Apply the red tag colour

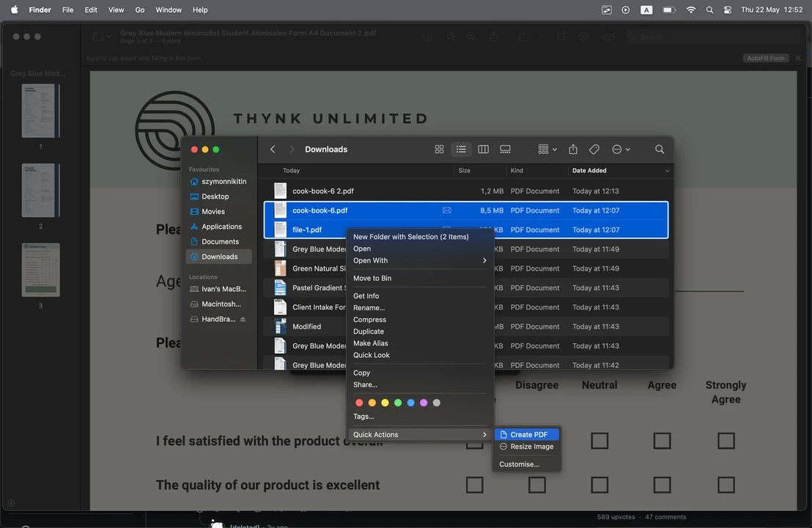[x=359, y=403]
